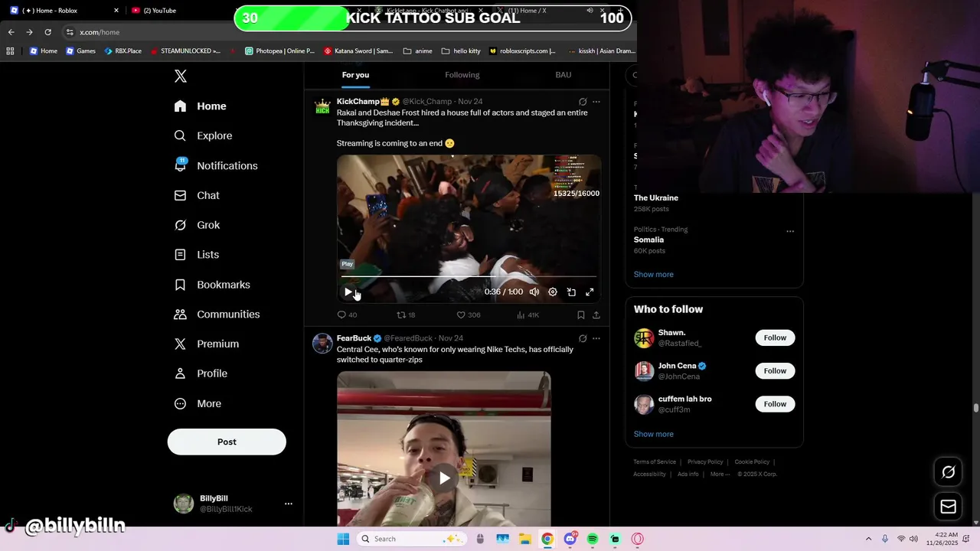Open Communities in the sidebar
Screen dimensions: 980x551
pos(217,315)
